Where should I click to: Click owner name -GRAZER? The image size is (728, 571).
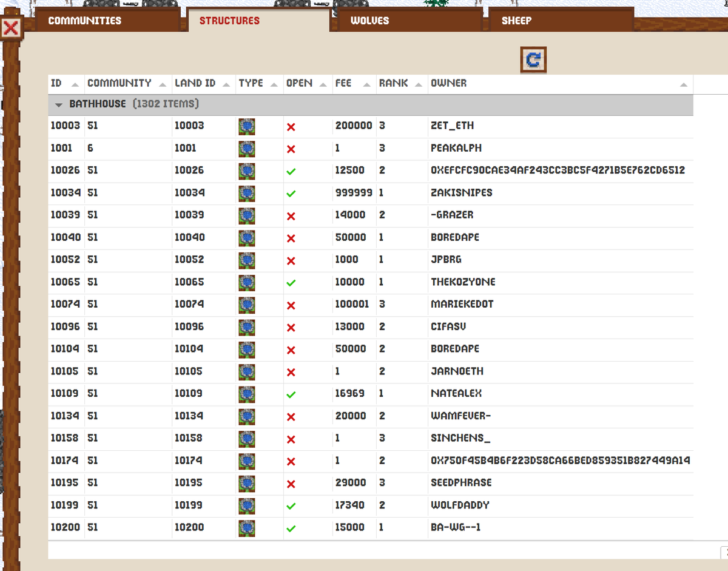coord(452,215)
